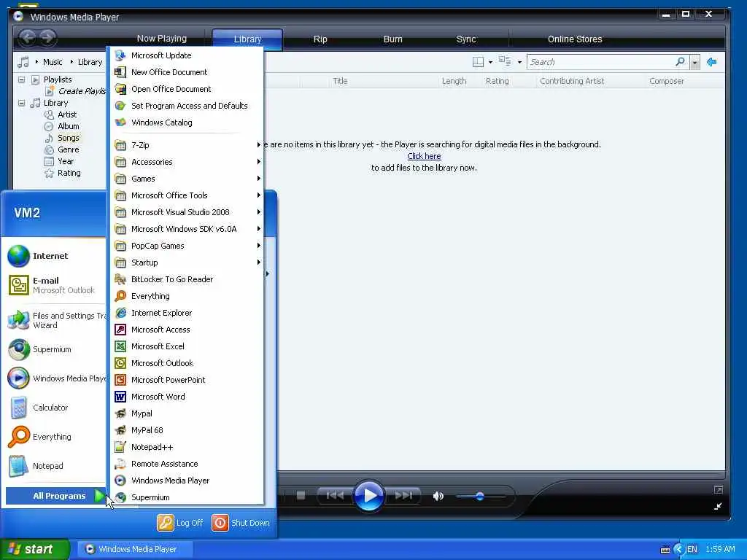Open Windows Catalog

point(187,122)
